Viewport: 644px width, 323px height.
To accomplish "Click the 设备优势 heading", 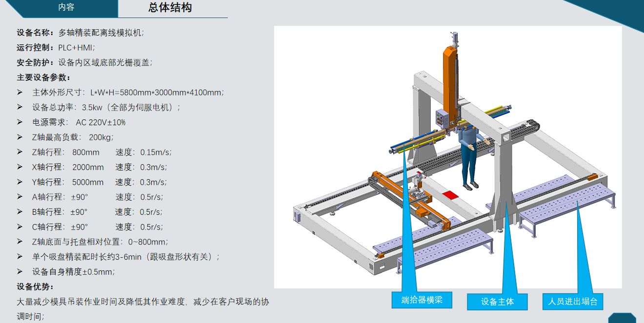I will (x=35, y=286).
